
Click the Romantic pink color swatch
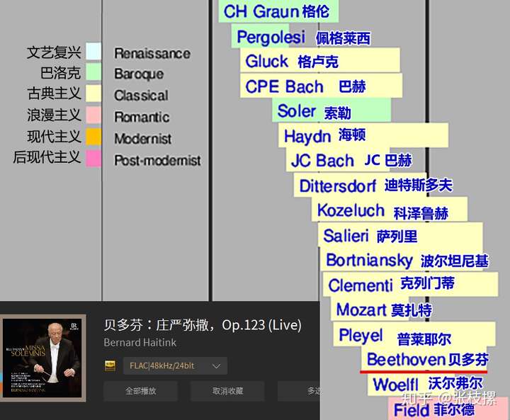(93, 115)
